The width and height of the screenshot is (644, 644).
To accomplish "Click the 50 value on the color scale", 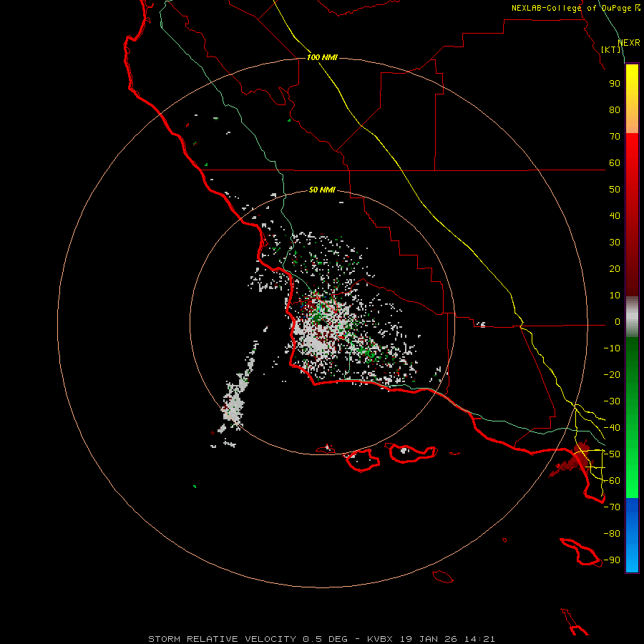I will (615, 190).
